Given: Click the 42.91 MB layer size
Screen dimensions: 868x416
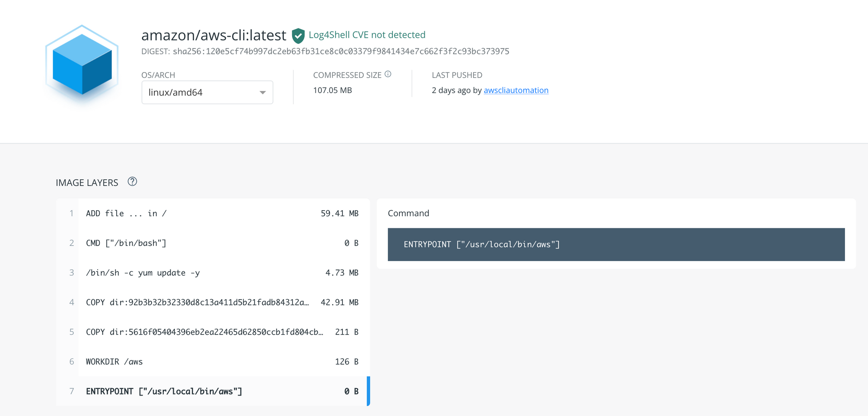Looking at the screenshot, I should click(340, 302).
